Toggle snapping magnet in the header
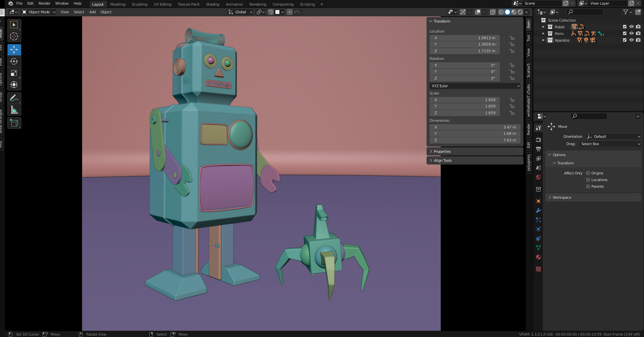The width and height of the screenshot is (644, 337). (x=271, y=12)
